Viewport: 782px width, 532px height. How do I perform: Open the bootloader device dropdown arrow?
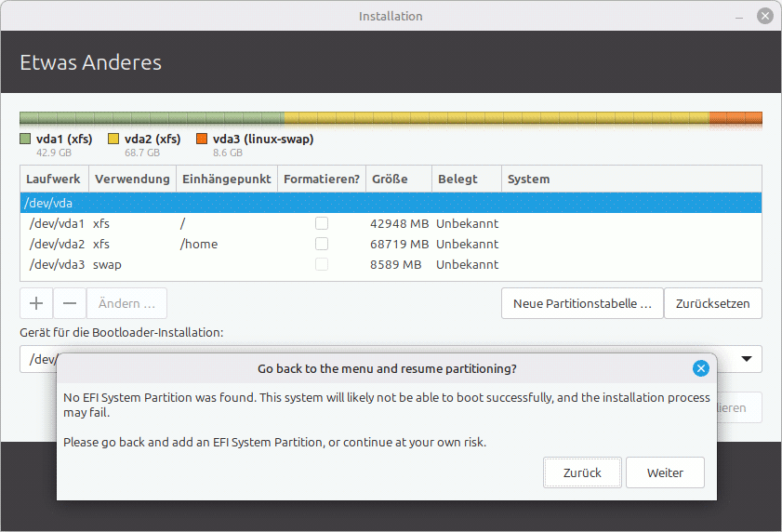point(747,359)
